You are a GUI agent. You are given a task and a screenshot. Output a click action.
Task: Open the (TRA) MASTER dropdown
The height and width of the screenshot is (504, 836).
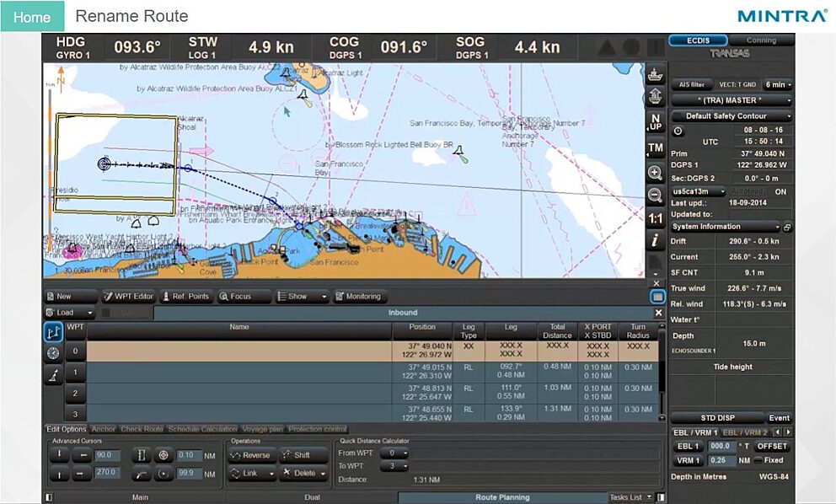coord(731,100)
